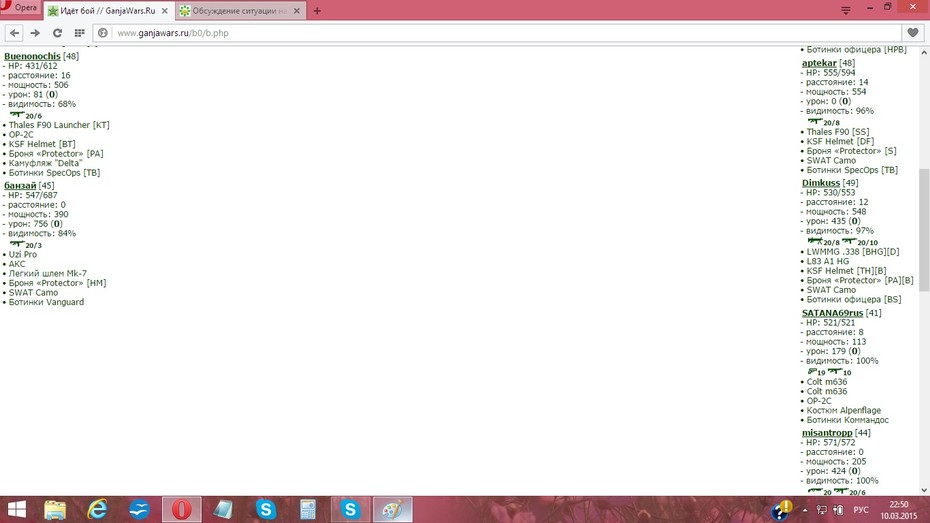Viewport: 930px width, 523px height.
Task: Click SATANA69rus weapon icon marked 19
Action: [x=812, y=371]
